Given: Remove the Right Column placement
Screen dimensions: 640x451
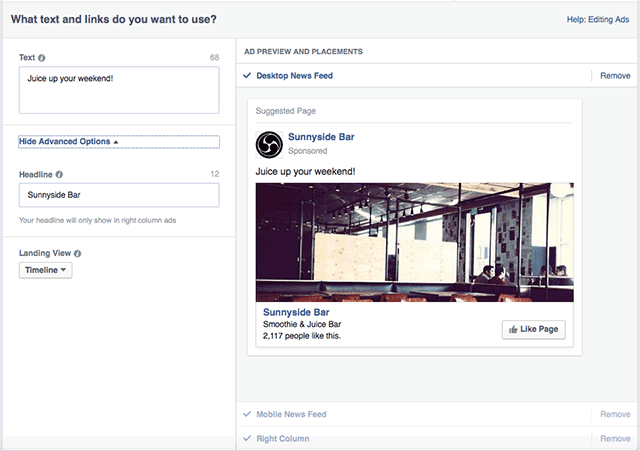Looking at the screenshot, I should point(614,439).
